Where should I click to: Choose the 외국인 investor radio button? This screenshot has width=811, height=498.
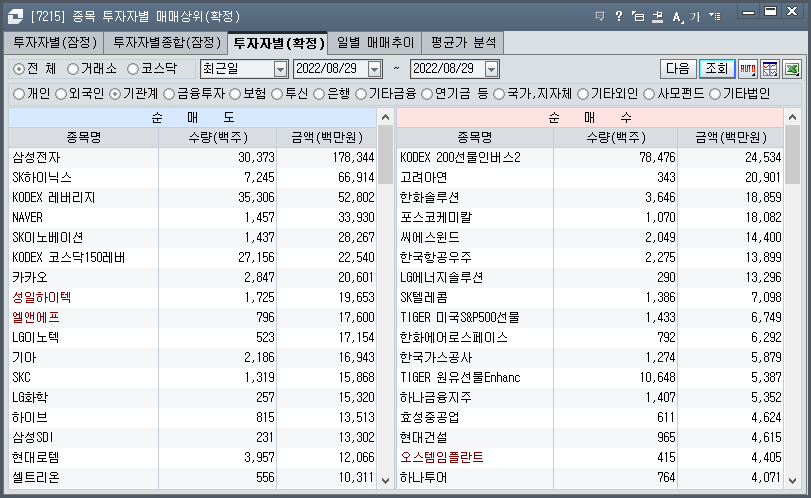[61, 94]
